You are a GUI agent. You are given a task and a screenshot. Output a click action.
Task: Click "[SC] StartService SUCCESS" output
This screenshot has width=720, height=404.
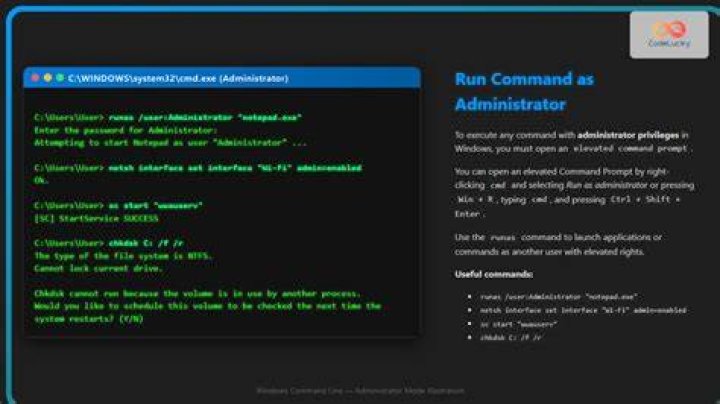click(96, 219)
